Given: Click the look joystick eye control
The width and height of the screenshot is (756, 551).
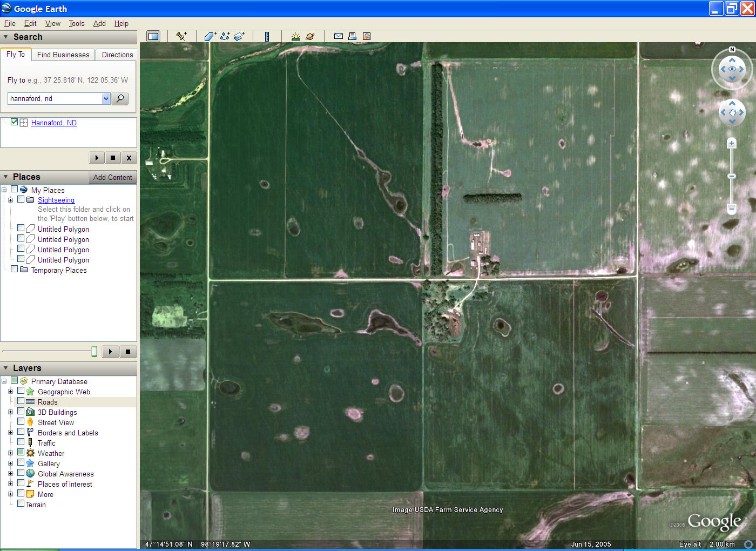Looking at the screenshot, I should pyautogui.click(x=732, y=69).
